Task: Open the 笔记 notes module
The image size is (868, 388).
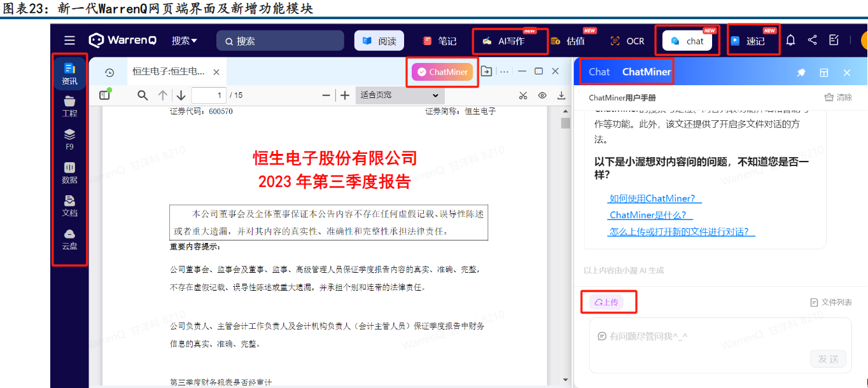Action: click(x=440, y=41)
